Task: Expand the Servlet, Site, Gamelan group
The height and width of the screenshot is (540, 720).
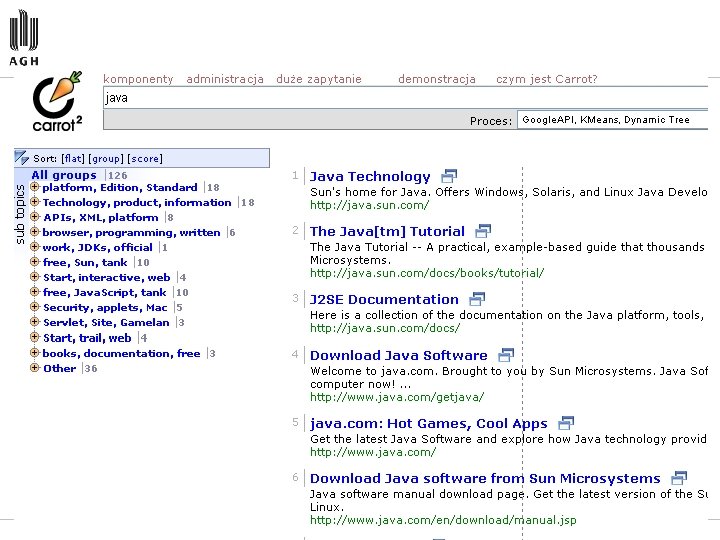Action: coord(35,322)
